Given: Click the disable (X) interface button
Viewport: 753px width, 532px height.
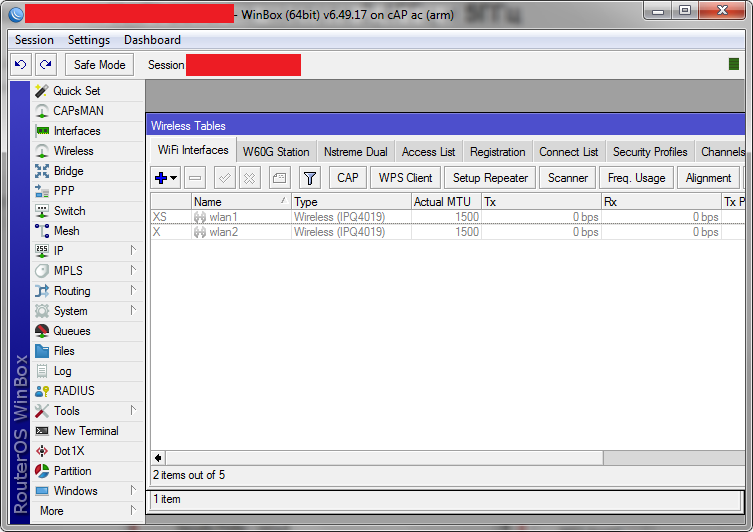Looking at the screenshot, I should tap(249, 178).
